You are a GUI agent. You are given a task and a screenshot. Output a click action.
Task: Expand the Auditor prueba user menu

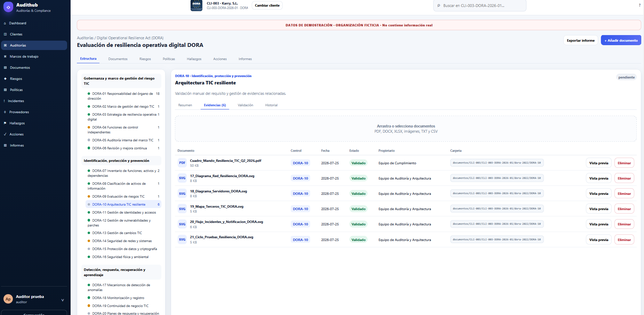tap(63, 300)
